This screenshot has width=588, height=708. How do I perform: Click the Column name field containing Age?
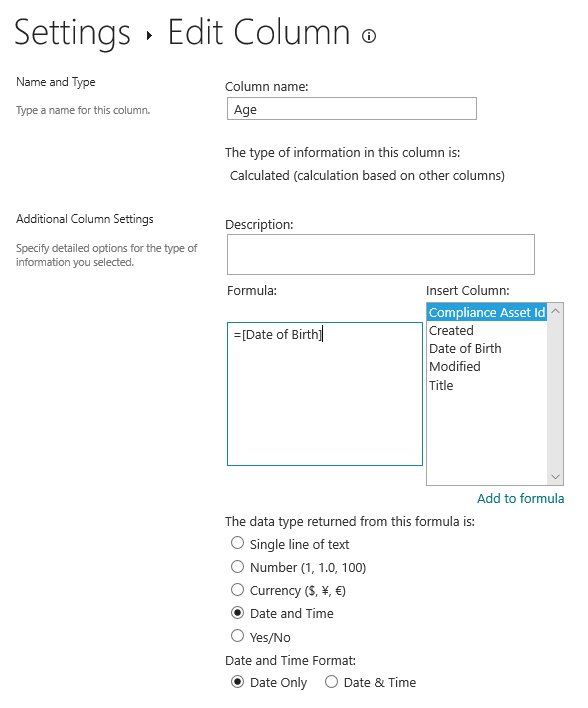coord(352,109)
